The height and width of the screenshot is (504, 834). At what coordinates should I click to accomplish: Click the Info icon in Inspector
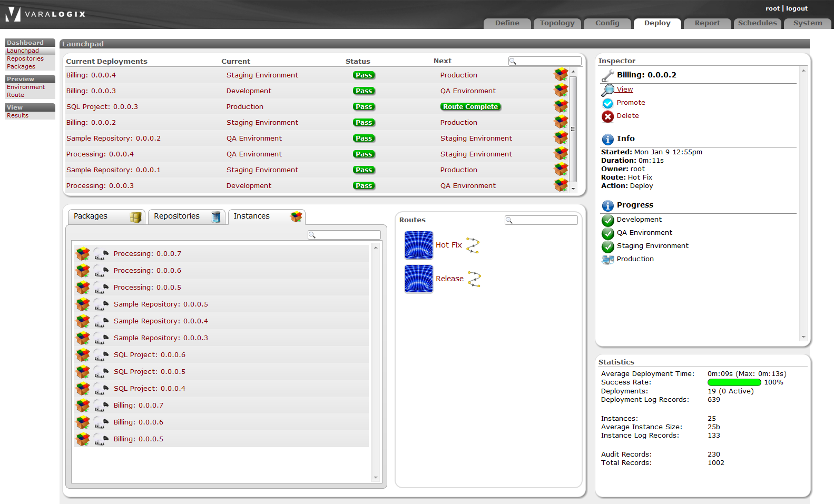tap(608, 139)
